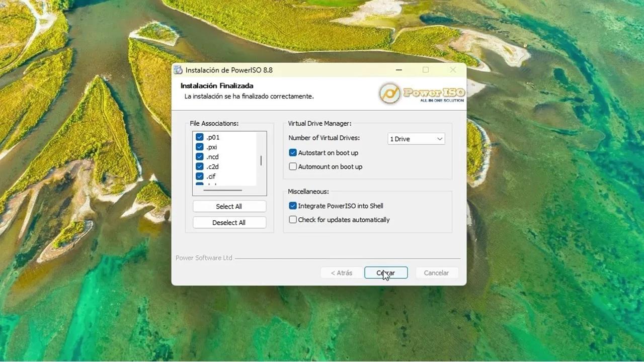The height and width of the screenshot is (362, 644).
Task: Click the < Atrás button
Action: point(342,273)
